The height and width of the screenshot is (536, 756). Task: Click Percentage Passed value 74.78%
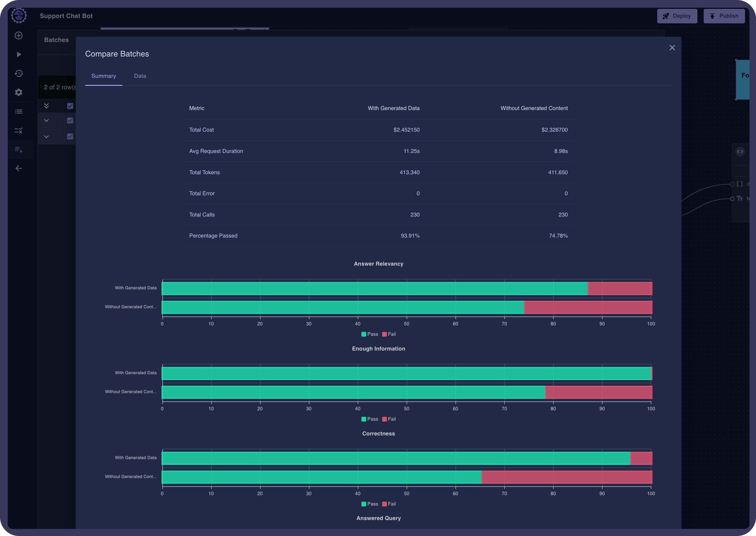click(558, 236)
